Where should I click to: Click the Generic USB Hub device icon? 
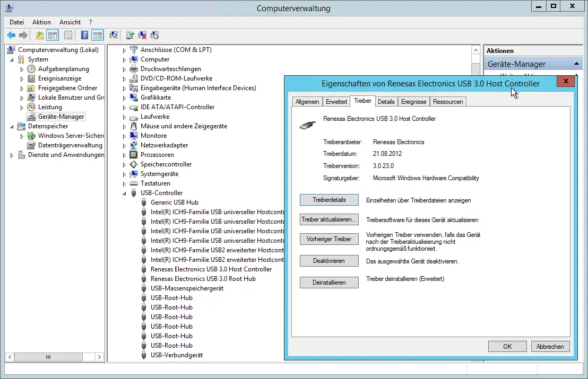[x=144, y=202]
